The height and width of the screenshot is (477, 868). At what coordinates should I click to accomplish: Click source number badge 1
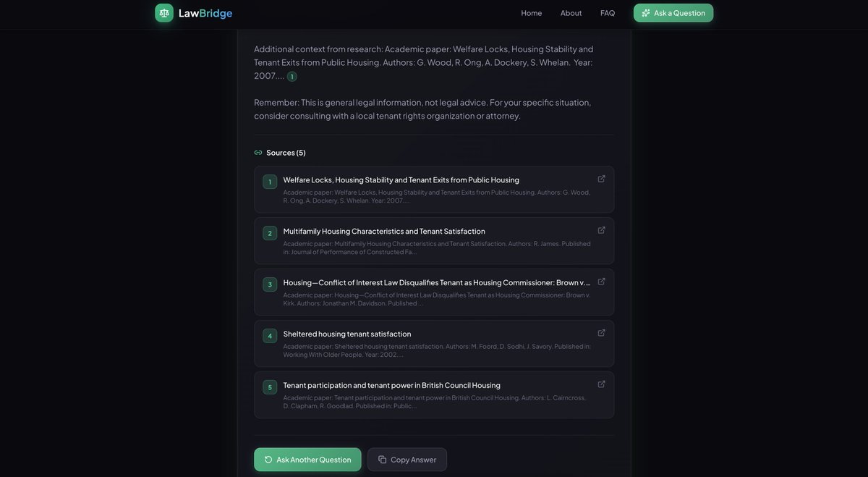(270, 182)
